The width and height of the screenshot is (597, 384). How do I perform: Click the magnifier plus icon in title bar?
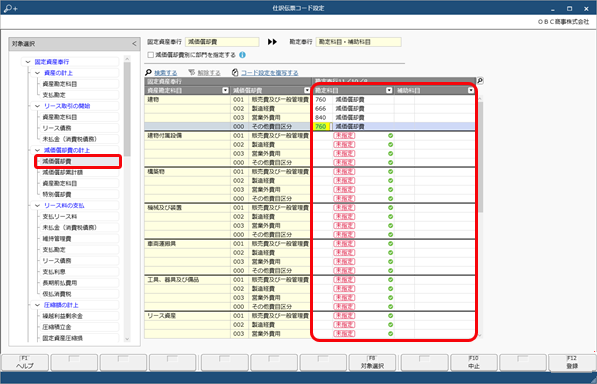10,8
